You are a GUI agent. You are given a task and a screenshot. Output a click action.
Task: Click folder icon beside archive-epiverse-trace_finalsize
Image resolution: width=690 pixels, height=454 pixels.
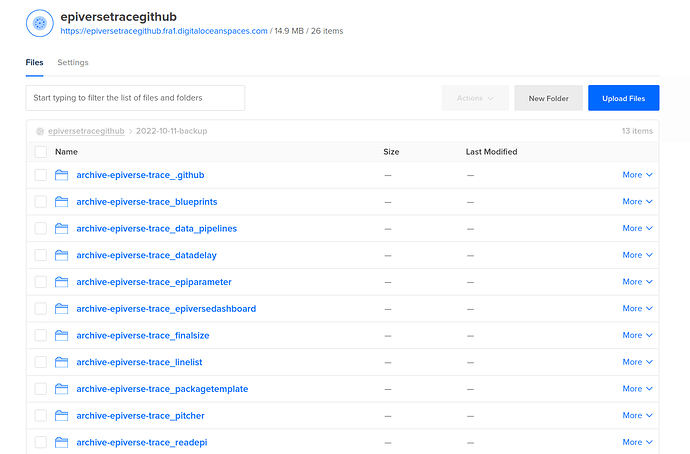tap(62, 335)
